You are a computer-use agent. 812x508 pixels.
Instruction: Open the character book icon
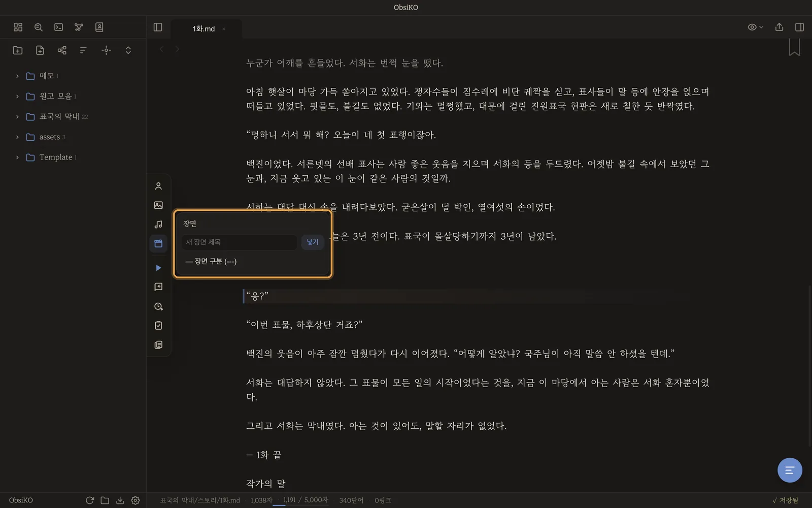[x=99, y=27]
